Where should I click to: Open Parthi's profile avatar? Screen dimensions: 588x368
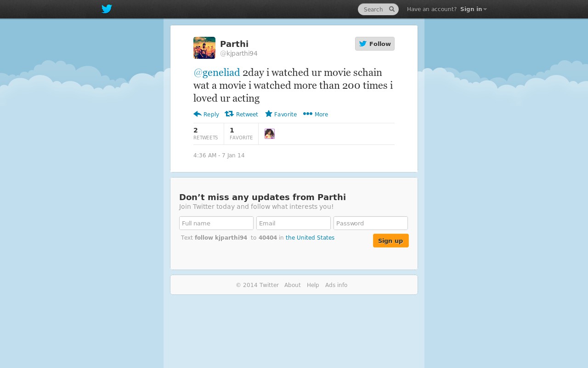tap(204, 48)
